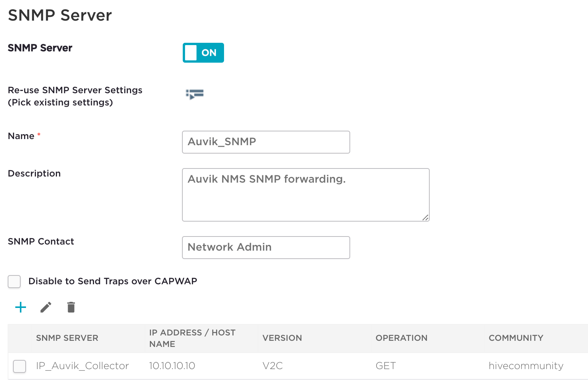Screen dimensions: 588x392
Task: Click the Description text area
Action: tap(305, 194)
